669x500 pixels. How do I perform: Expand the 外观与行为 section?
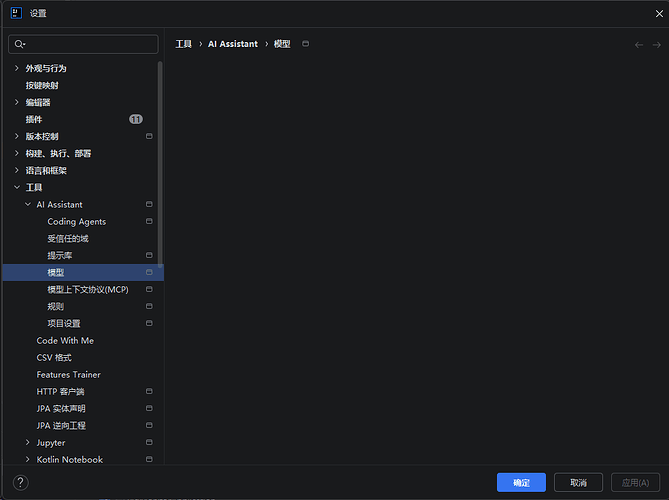17,68
